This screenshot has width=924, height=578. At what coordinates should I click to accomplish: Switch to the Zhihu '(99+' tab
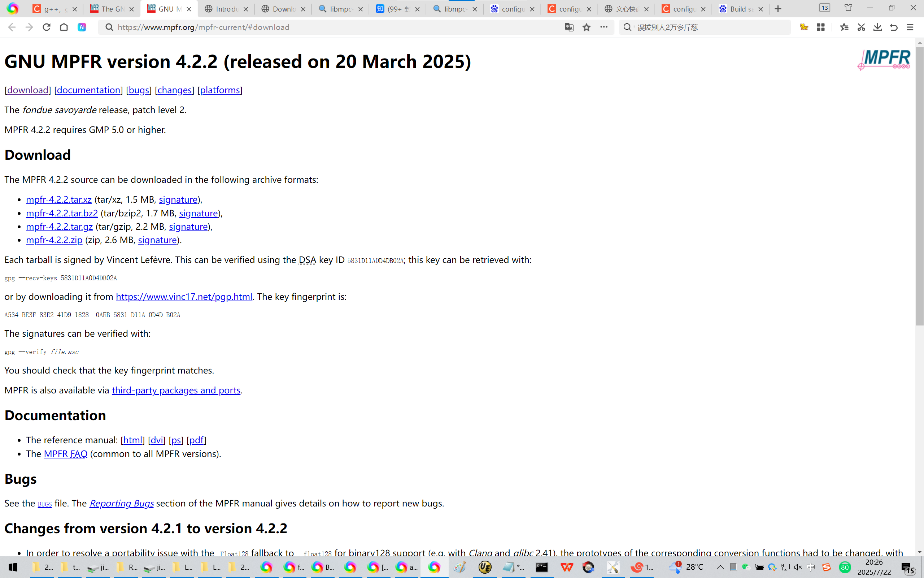pyautogui.click(x=398, y=9)
